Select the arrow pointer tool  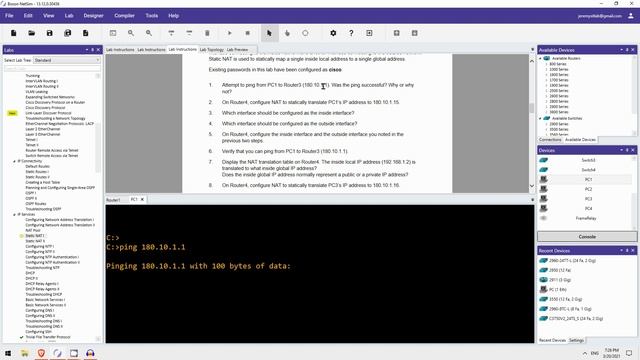click(x=269, y=33)
